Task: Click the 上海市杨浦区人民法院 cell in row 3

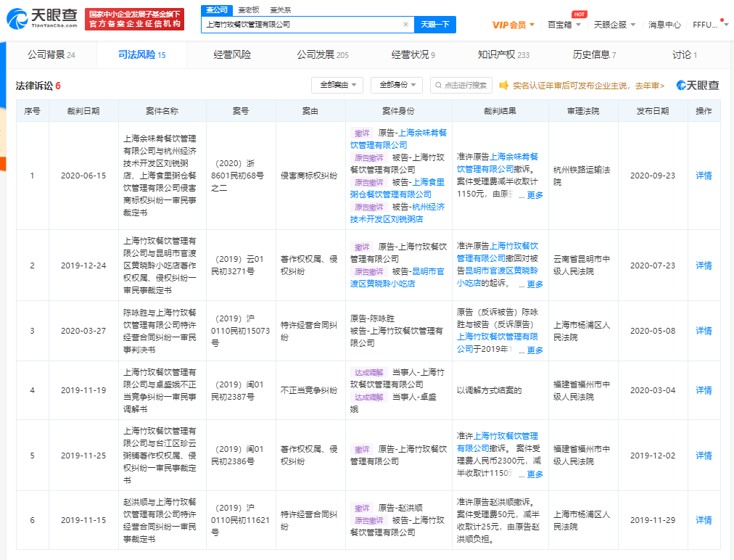Action: point(582,331)
